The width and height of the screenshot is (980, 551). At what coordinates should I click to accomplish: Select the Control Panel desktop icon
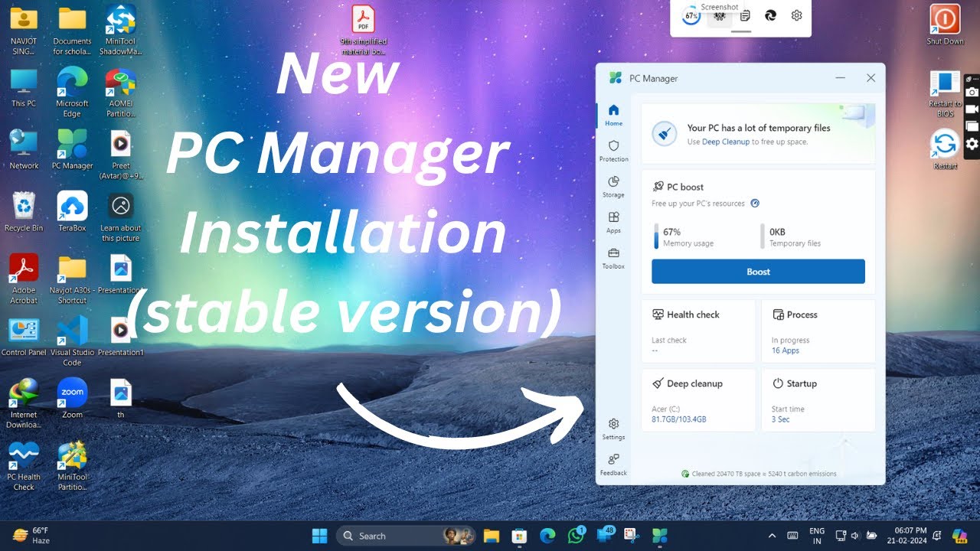(24, 336)
